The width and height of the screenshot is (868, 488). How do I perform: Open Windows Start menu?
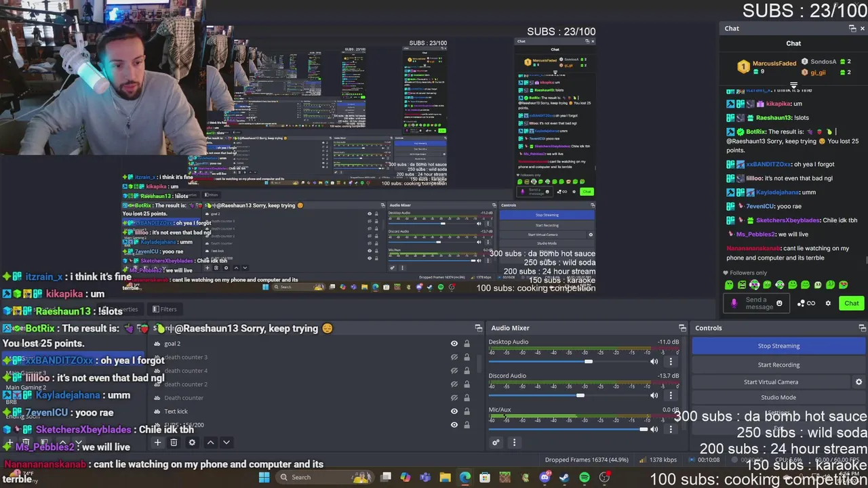point(264,477)
